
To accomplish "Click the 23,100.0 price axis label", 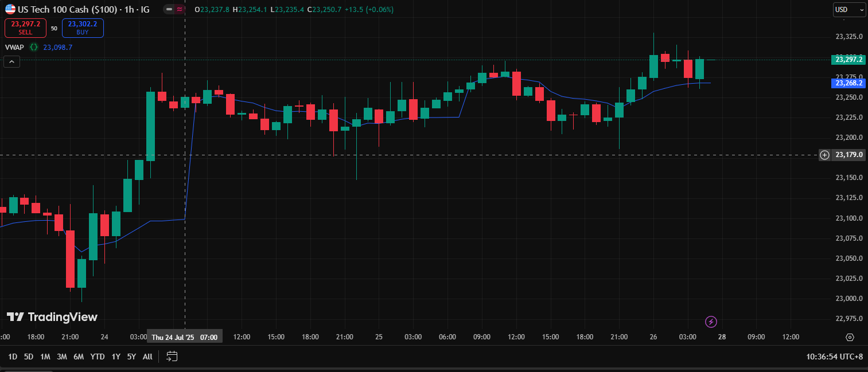I will (850, 218).
